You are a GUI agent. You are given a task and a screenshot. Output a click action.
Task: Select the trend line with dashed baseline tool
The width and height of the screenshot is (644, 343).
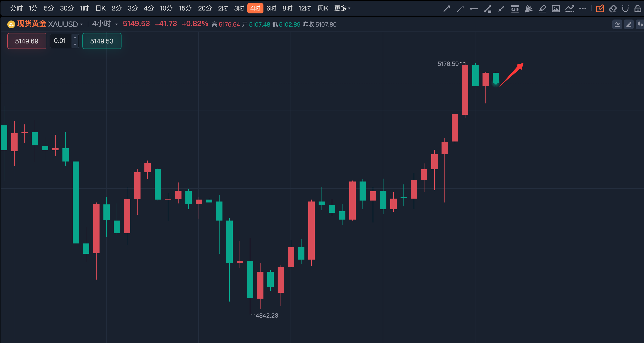click(x=570, y=9)
